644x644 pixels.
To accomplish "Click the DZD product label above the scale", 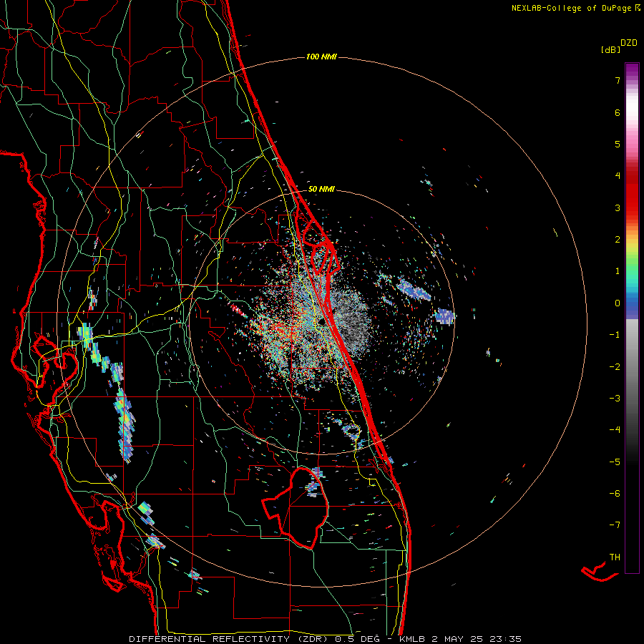I will coord(628,43).
